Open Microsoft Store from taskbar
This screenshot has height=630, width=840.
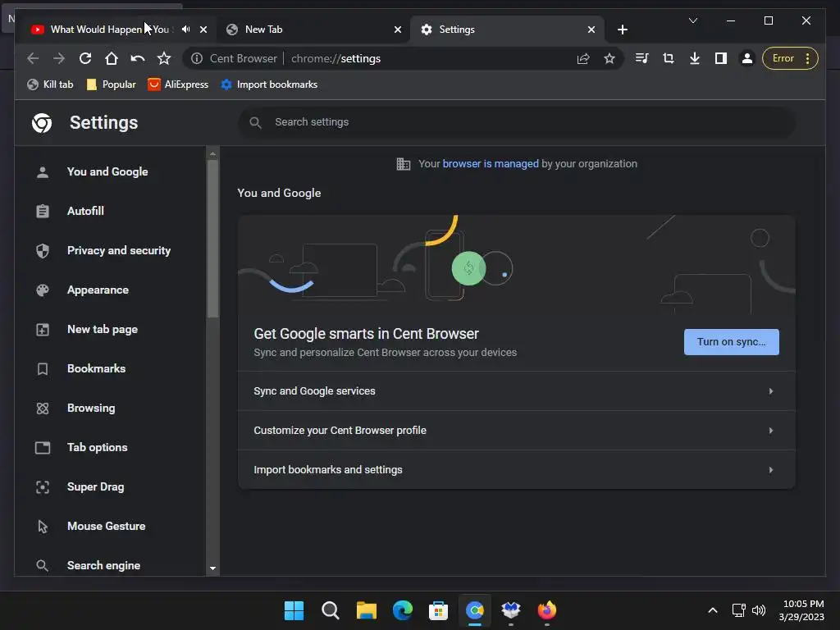point(438,610)
